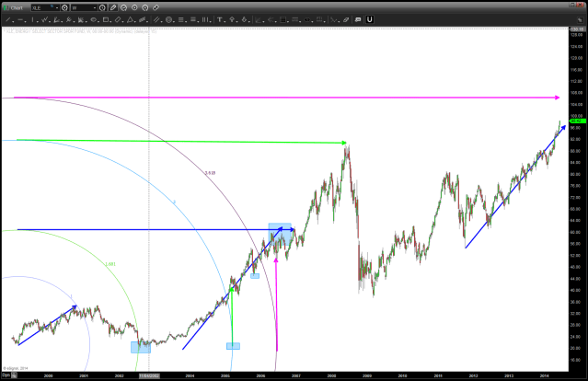Viewport: 588px width, 381px height.
Task: Click the refresh arrows icon in title bar
Action: [123, 7]
